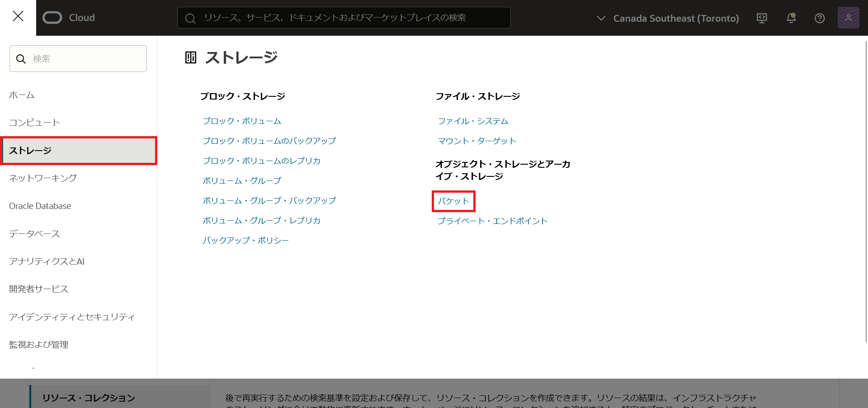Image resolution: width=868 pixels, height=408 pixels.
Task: Open the notifications bell icon
Action: (x=791, y=18)
